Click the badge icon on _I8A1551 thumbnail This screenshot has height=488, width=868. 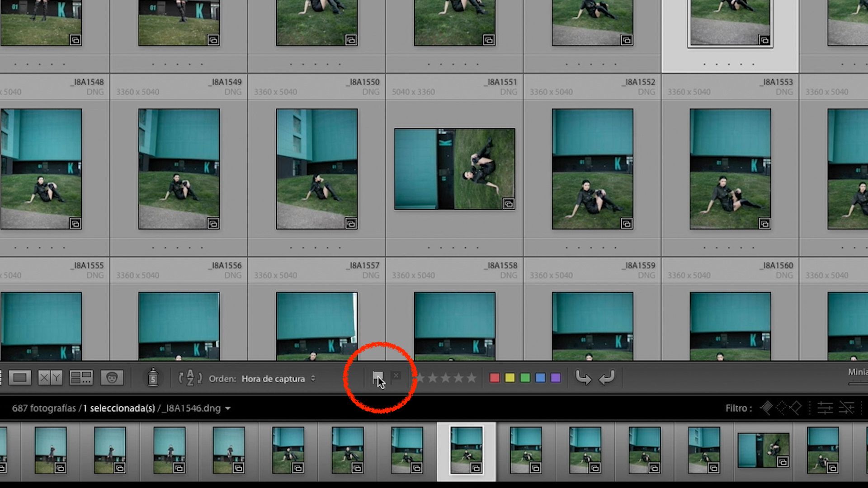509,204
